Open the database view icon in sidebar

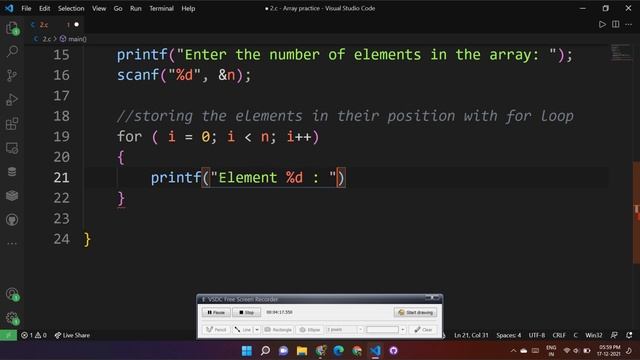point(12,172)
